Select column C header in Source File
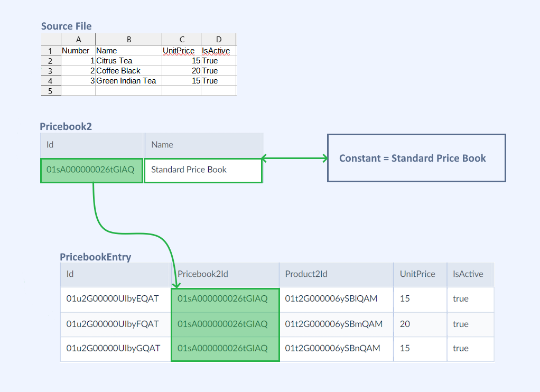The image size is (540, 392). (x=181, y=39)
